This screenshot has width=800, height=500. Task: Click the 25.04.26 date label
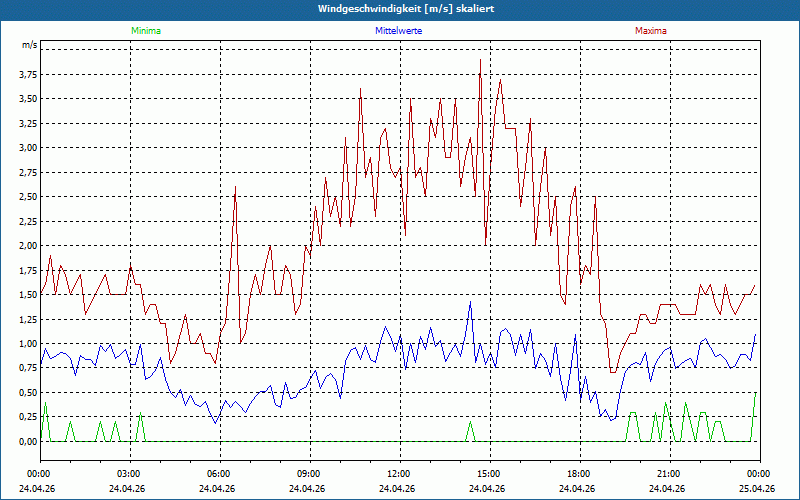758,489
